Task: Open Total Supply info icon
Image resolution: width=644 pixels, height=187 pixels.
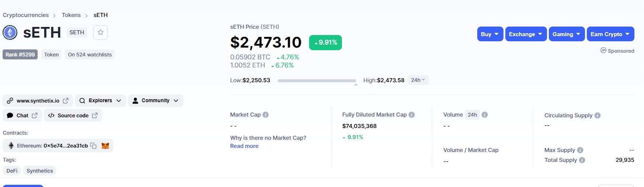Action: pos(582,160)
